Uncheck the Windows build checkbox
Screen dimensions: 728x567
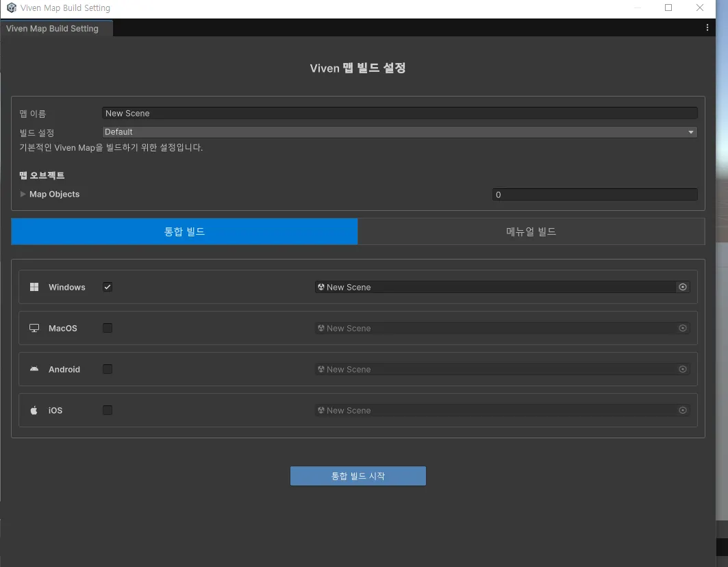coord(108,287)
